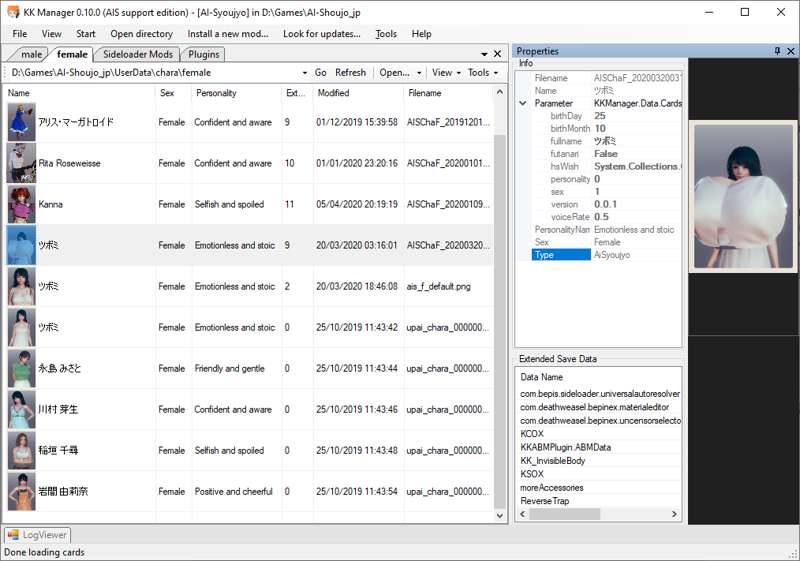
Task: Click the large card preview image
Action: point(743,196)
